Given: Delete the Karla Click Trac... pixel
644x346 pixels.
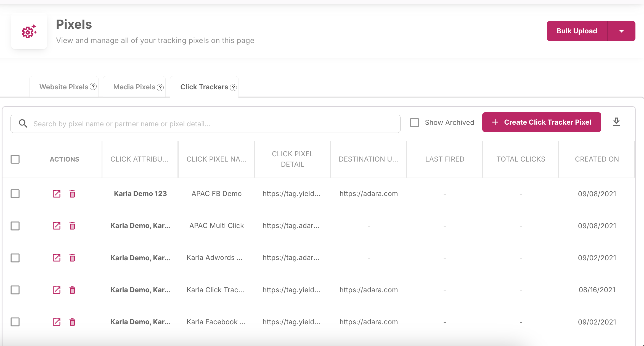Looking at the screenshot, I should click(x=72, y=290).
